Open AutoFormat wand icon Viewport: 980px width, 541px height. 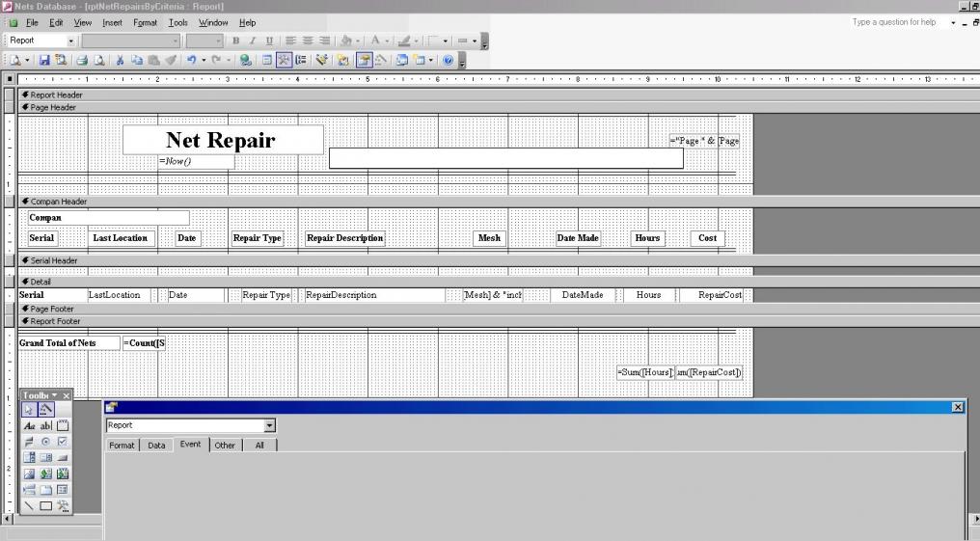point(322,60)
